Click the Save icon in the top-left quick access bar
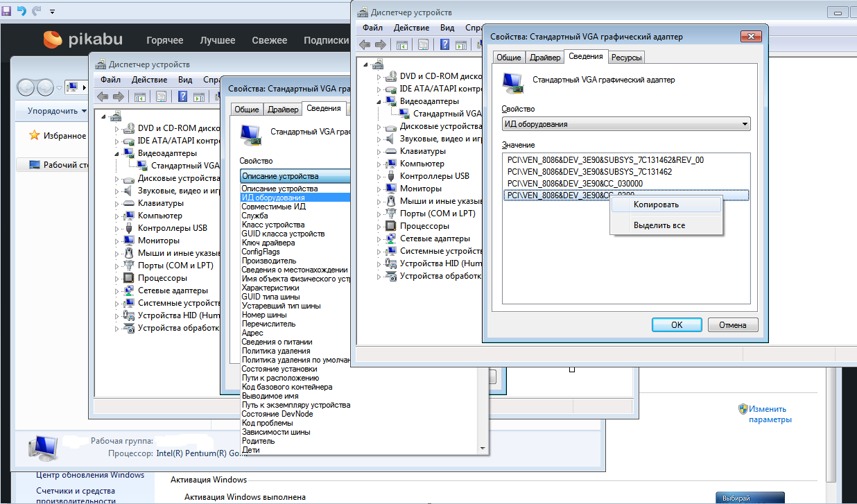Screen dimensions: 857x504 (7, 11)
